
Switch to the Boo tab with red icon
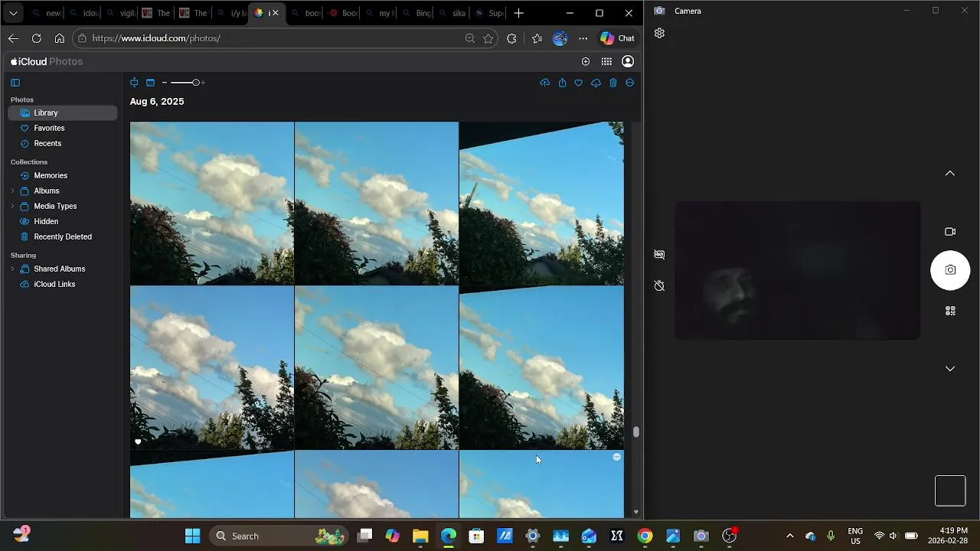coord(342,13)
